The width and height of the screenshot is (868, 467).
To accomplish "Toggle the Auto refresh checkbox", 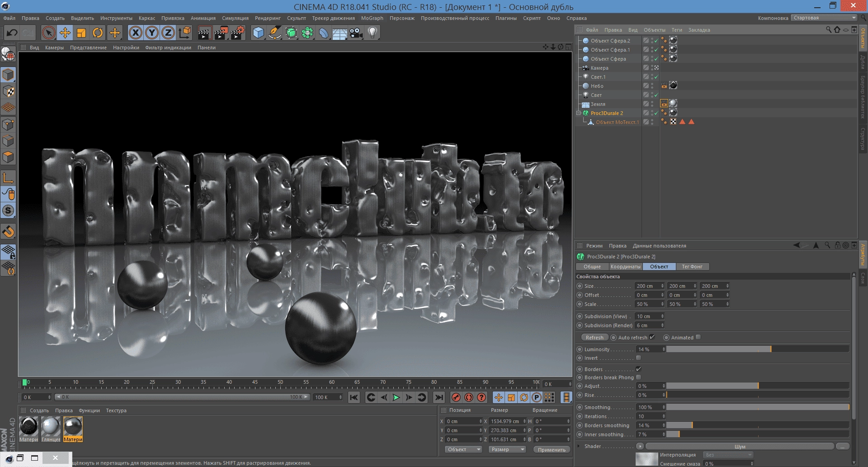I will [652, 337].
